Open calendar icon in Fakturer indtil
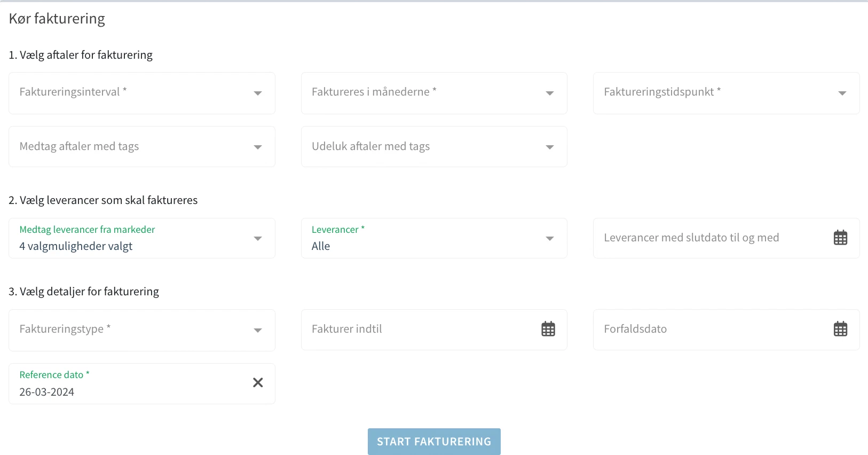868x455 pixels. (x=548, y=329)
